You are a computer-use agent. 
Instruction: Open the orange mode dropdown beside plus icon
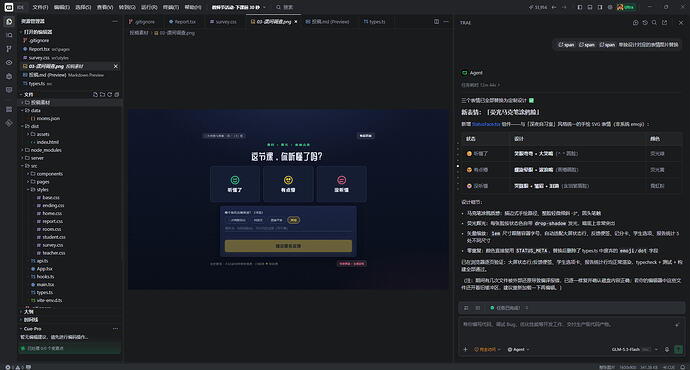point(488,349)
